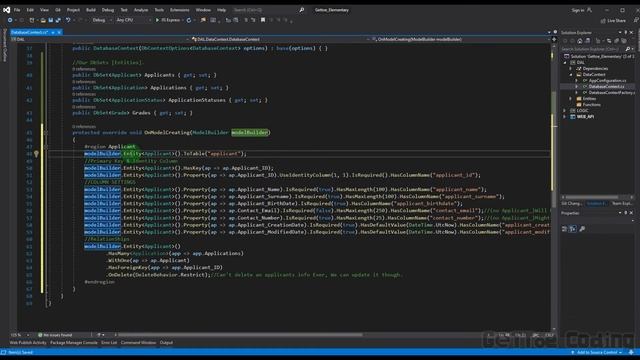Screen dimensions: 640x360
Task: Click the lightbulb quick actions icon
Action: click(x=36, y=154)
